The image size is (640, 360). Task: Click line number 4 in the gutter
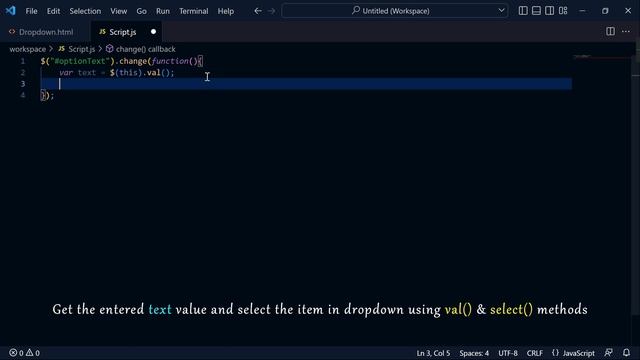pos(23,95)
